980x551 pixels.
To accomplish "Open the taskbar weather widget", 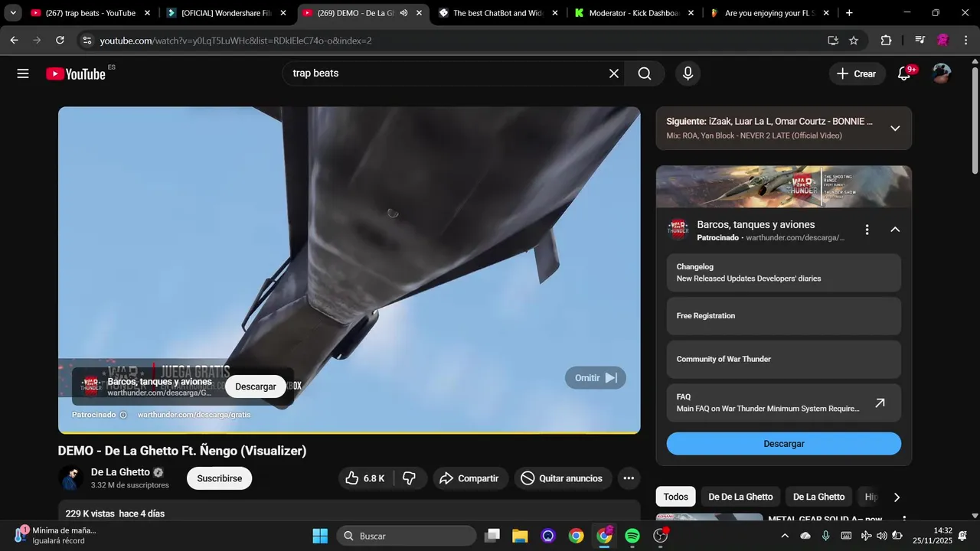I will 54,536.
